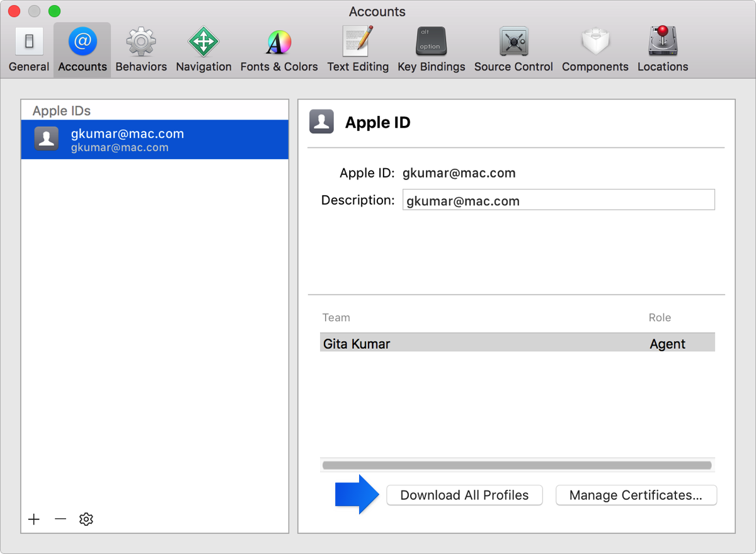Close the Accounts window
756x554 pixels.
point(14,11)
